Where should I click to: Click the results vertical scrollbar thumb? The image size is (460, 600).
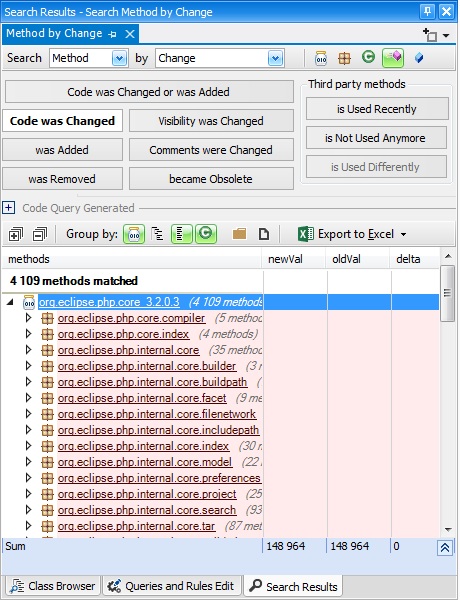(x=448, y=293)
